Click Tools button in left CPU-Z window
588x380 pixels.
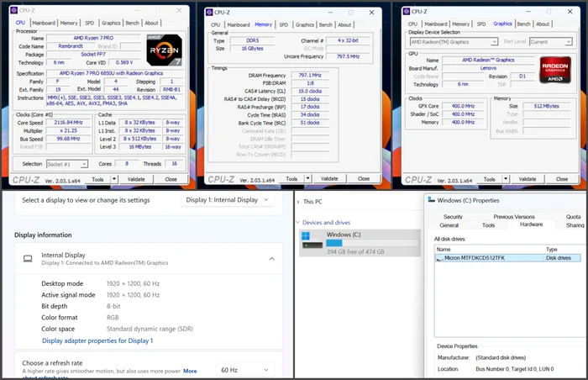coord(98,179)
